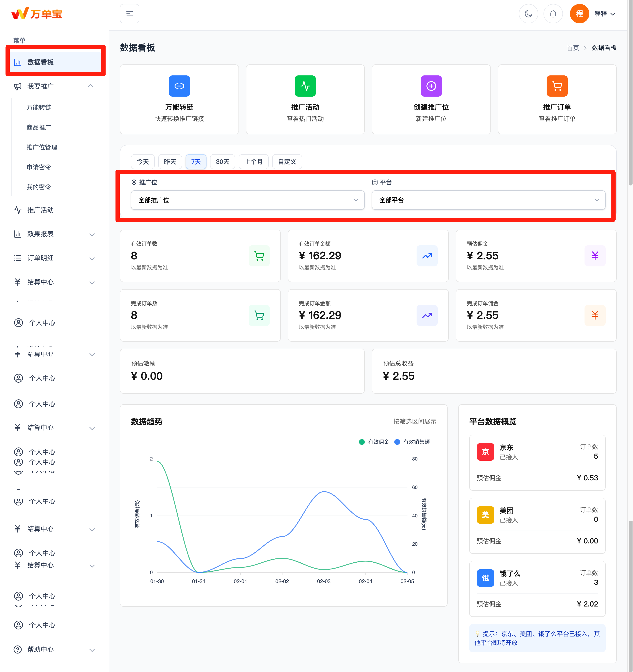Click 效果报表 chart icon in sidebar

pos(18,234)
